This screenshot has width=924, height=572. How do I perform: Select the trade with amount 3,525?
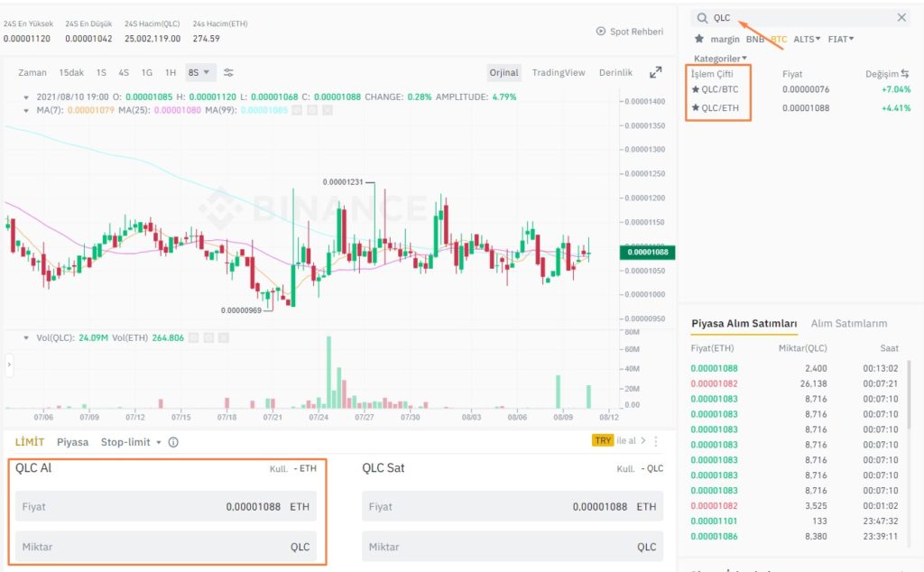[x=794, y=505]
